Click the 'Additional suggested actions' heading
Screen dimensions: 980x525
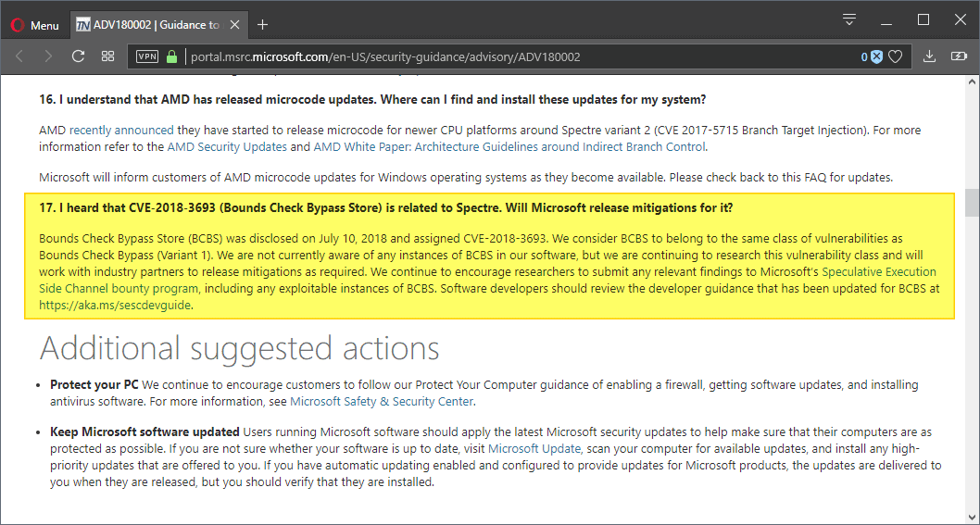239,348
